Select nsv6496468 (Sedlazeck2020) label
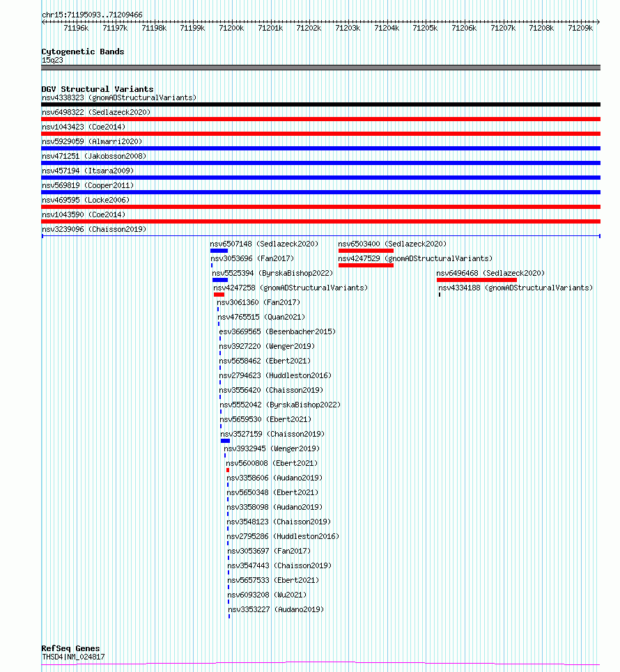620x672 pixels. pyautogui.click(x=490, y=273)
